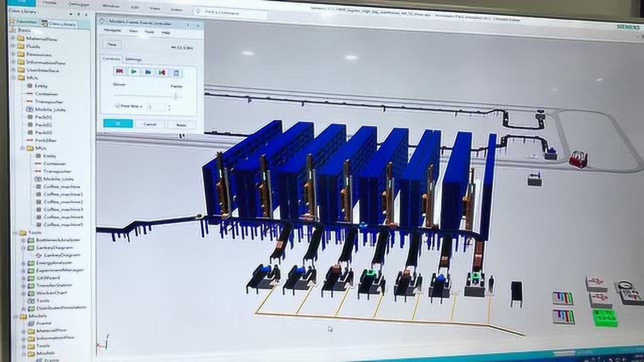This screenshot has height=362, width=644.
Task: Start the simulation with the green play button
Action: pos(134,72)
